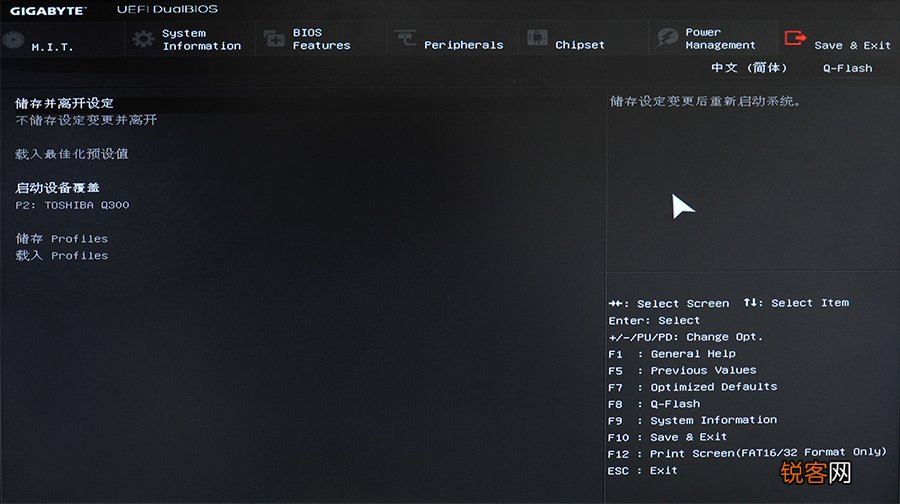Screen dimensions: 900x504
Task: Select 储存并离开设定 option
Action: [64, 103]
